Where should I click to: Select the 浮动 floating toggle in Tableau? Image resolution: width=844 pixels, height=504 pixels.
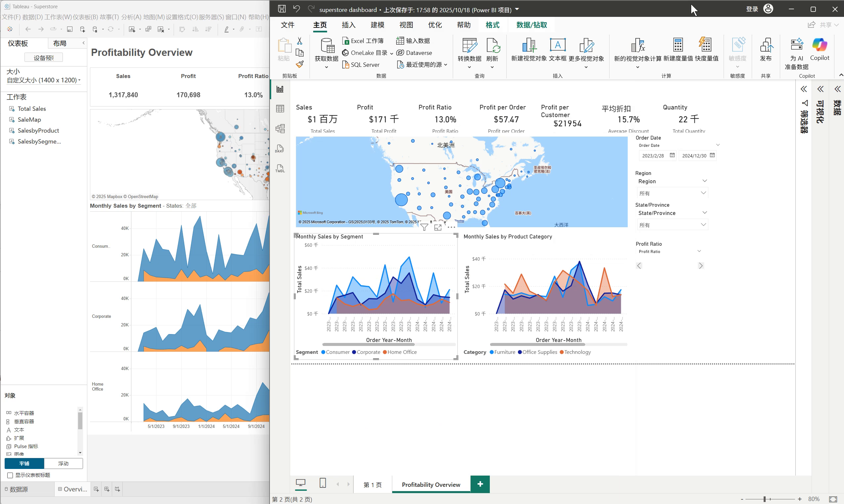[63, 463]
